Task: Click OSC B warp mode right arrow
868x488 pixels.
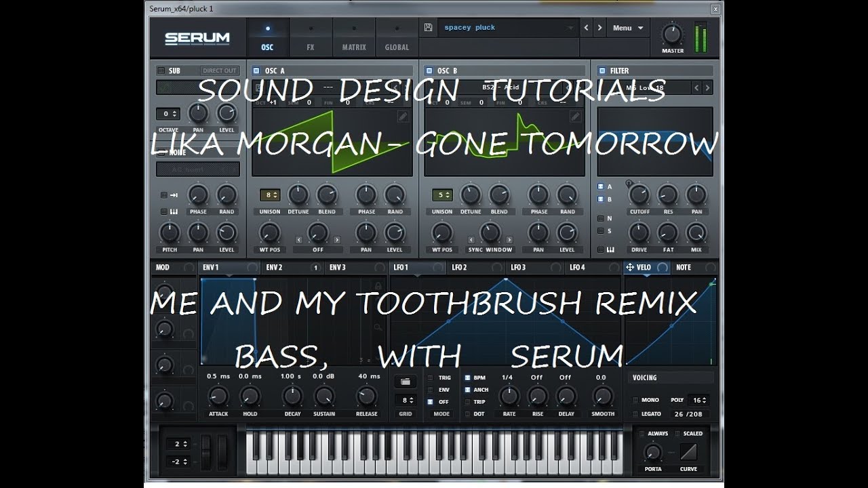Action: pyautogui.click(x=509, y=239)
